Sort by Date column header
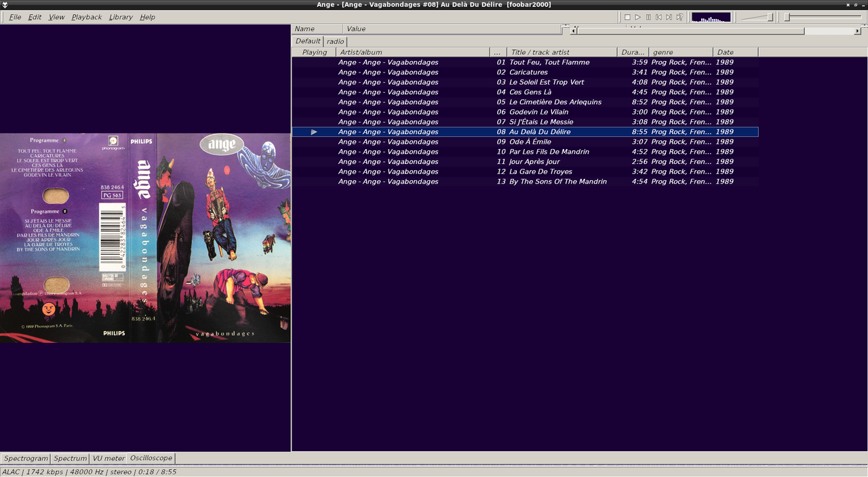 tap(736, 52)
